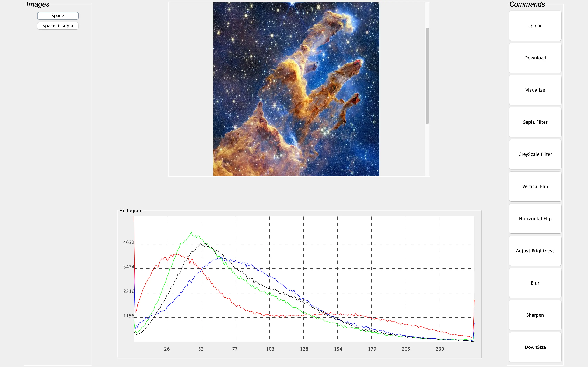Click the Vertical Flip command
The image size is (588, 367).
(x=535, y=186)
